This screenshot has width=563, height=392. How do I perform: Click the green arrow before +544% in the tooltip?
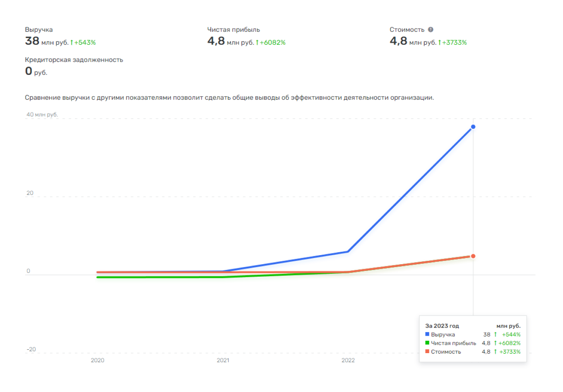(x=495, y=335)
